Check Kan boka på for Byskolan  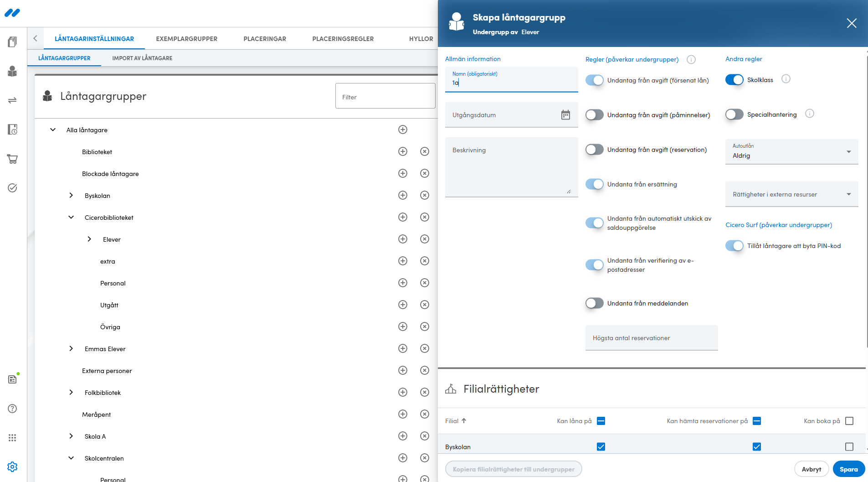[x=849, y=447]
